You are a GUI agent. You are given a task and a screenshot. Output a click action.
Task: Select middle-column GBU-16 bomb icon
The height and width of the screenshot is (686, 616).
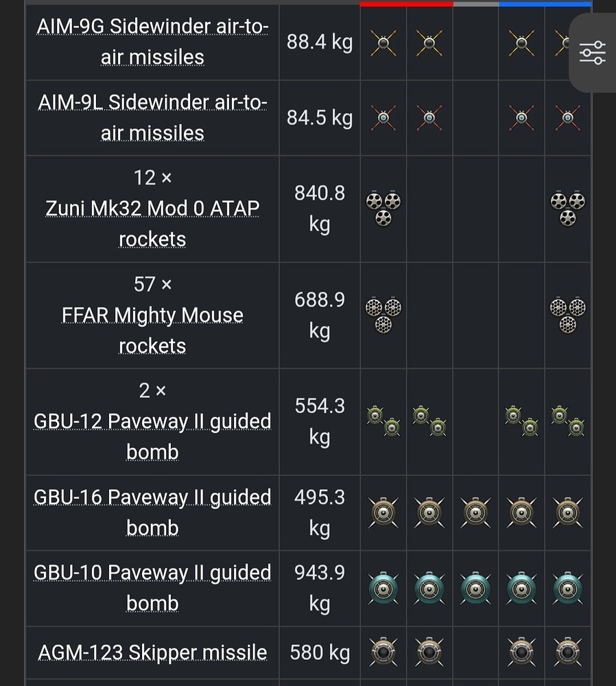point(475,512)
